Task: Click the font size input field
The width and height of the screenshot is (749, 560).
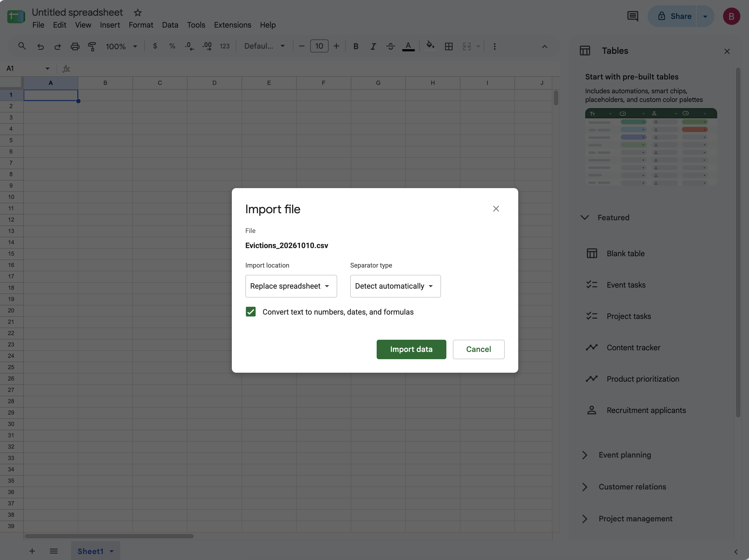Action: click(319, 46)
